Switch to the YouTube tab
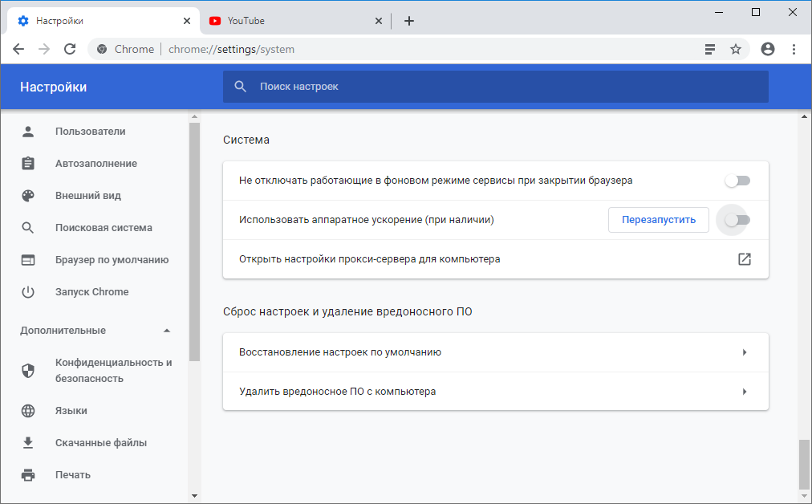This screenshot has height=504, width=812. click(289, 21)
